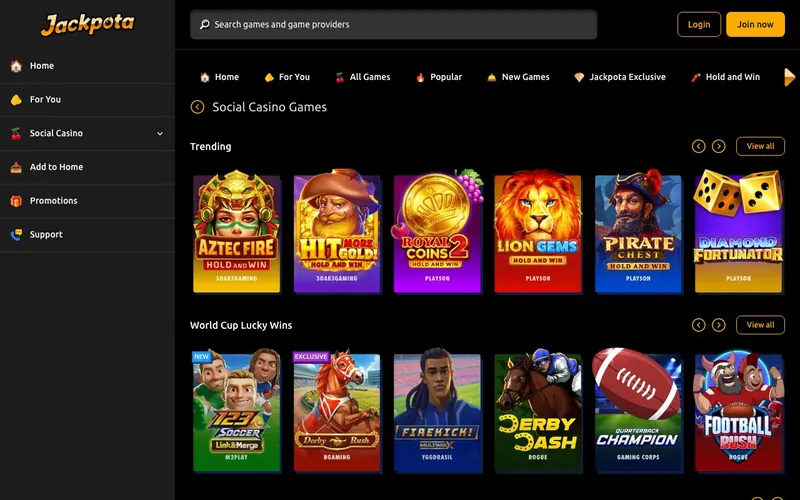Switch to the Hold and Win tab
Image resolution: width=800 pixels, height=500 pixels.
725,77
